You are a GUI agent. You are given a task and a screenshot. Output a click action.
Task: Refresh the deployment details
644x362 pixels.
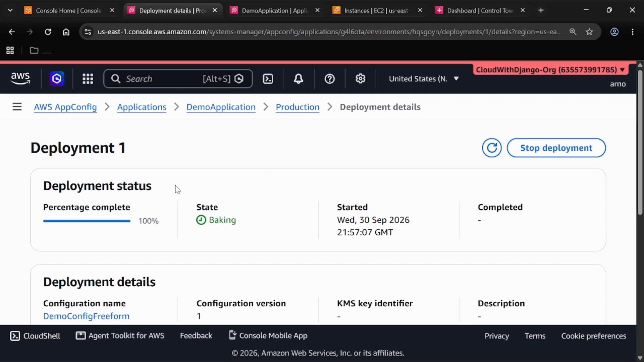click(x=492, y=148)
